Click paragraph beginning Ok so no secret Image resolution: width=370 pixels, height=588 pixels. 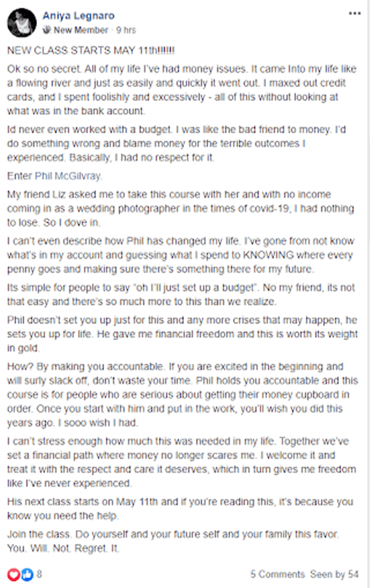point(182,90)
